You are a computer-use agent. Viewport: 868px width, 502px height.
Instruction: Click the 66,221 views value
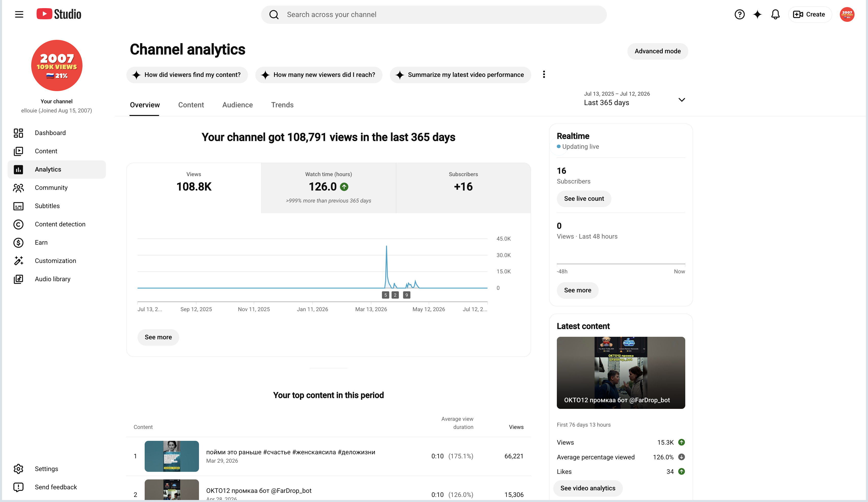(x=514, y=456)
